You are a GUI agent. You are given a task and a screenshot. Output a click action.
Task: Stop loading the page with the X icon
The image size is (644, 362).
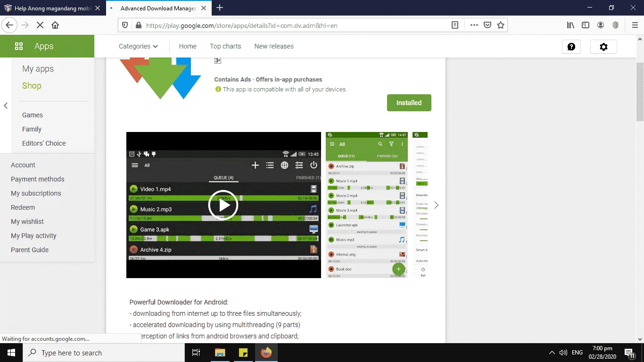(x=40, y=25)
